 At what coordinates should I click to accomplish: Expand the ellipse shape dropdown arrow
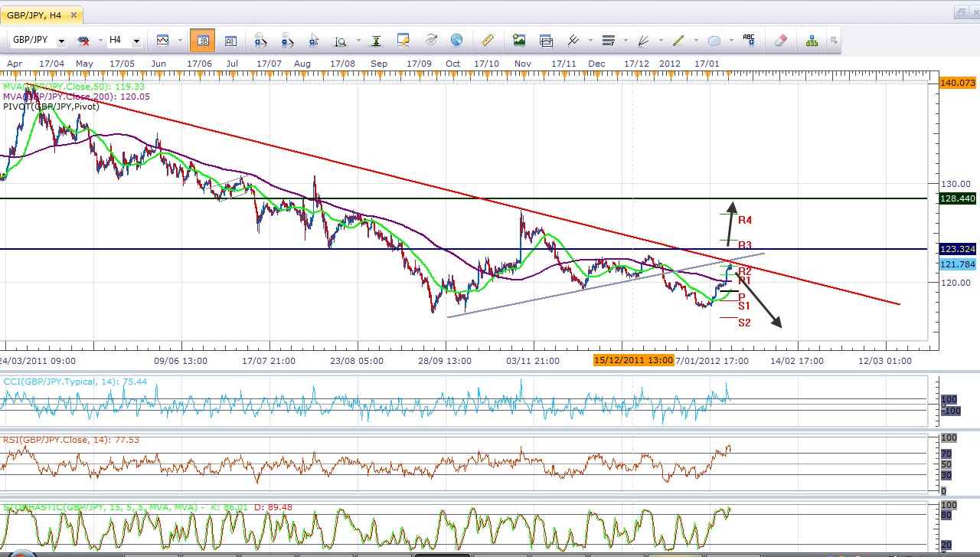[730, 41]
